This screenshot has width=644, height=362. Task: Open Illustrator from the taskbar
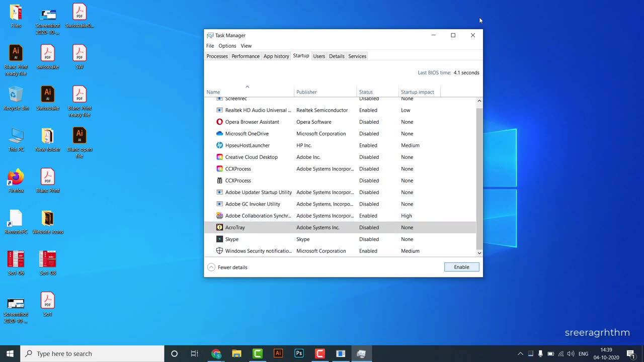[x=278, y=353]
